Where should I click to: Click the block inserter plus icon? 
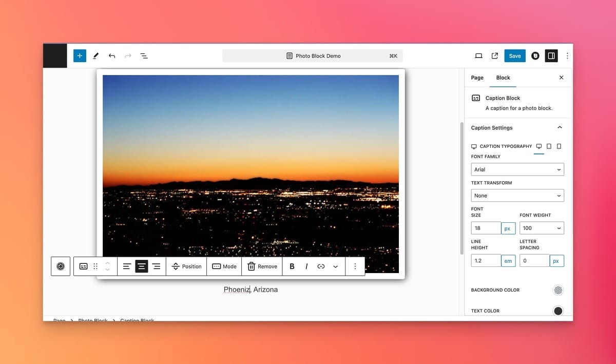[x=80, y=56]
